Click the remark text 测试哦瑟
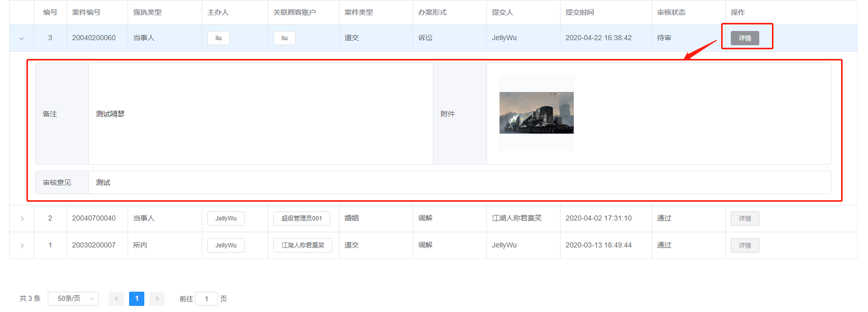This screenshot has width=868, height=312. pyautogui.click(x=110, y=114)
